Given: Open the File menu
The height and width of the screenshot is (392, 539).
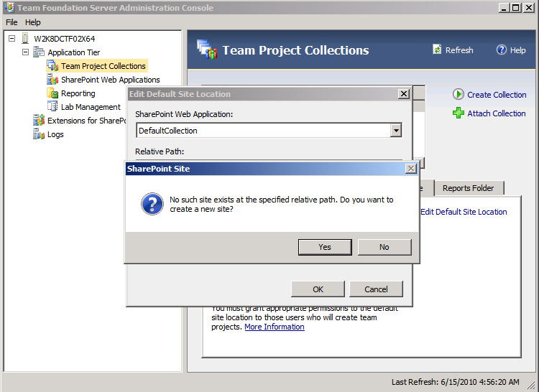Looking at the screenshot, I should (11, 22).
